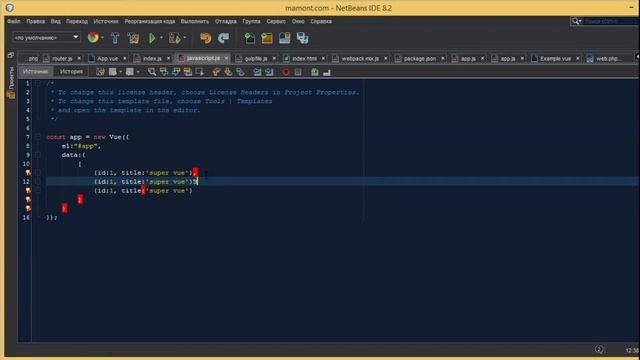Click Find Next Occurrence icon
Image resolution: width=640 pixels, height=360 pixels.
tap(176, 72)
